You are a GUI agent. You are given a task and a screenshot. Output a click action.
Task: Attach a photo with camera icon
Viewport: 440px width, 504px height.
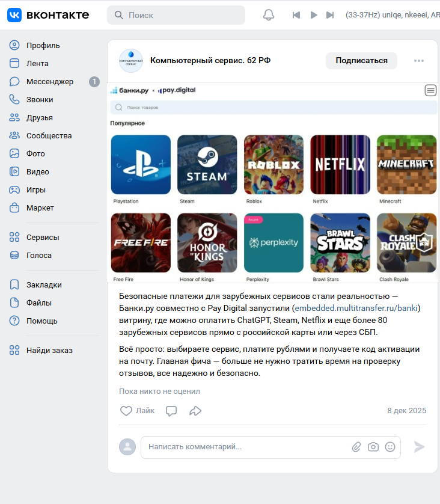tap(373, 447)
